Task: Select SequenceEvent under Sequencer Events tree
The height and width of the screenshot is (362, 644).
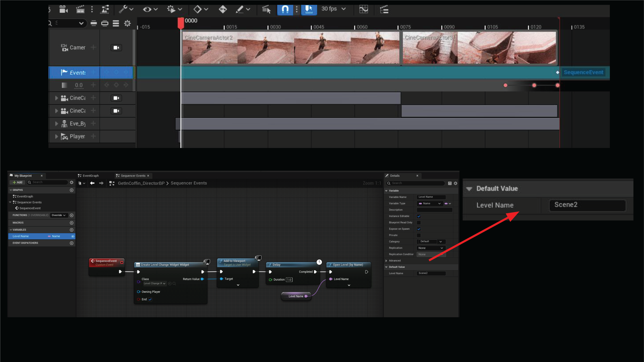Action: 30,208
